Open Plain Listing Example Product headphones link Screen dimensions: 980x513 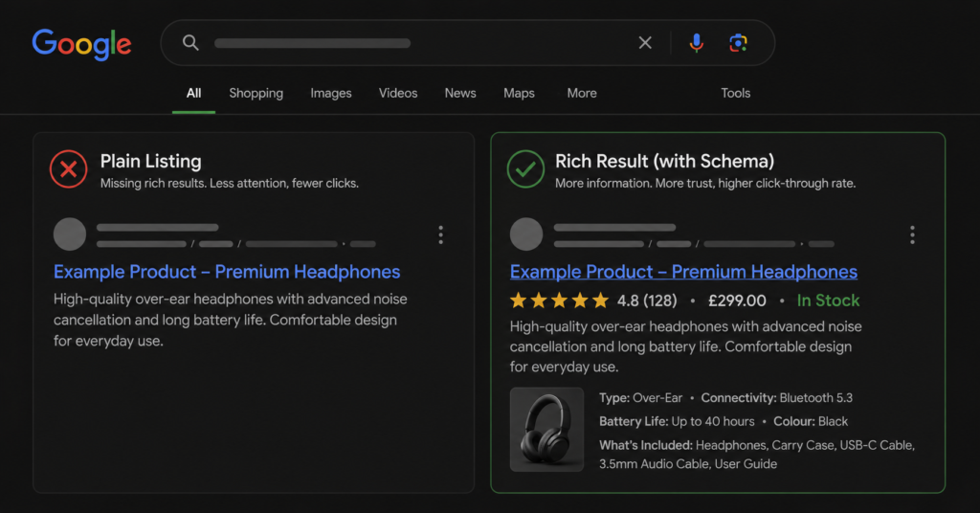click(x=227, y=272)
